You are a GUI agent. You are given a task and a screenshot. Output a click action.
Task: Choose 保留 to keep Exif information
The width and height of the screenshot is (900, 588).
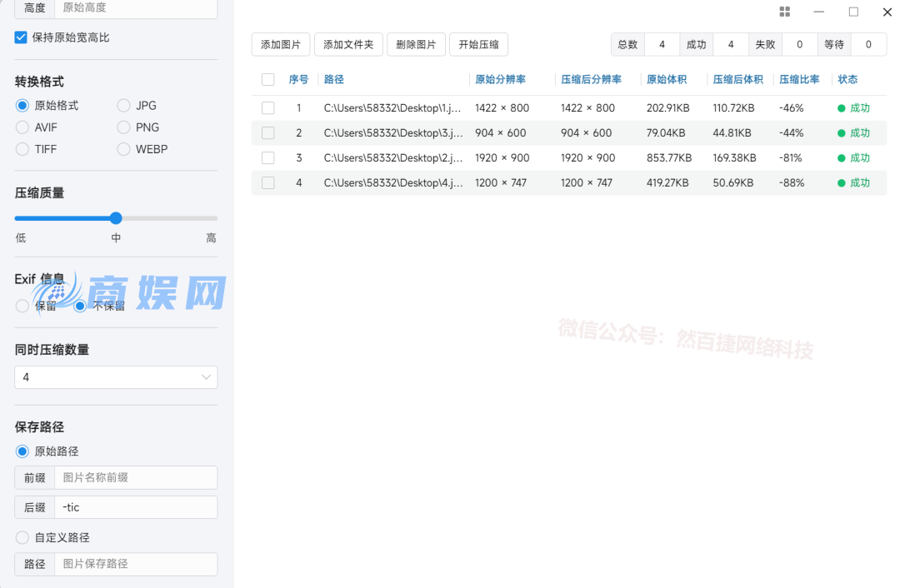[20, 306]
